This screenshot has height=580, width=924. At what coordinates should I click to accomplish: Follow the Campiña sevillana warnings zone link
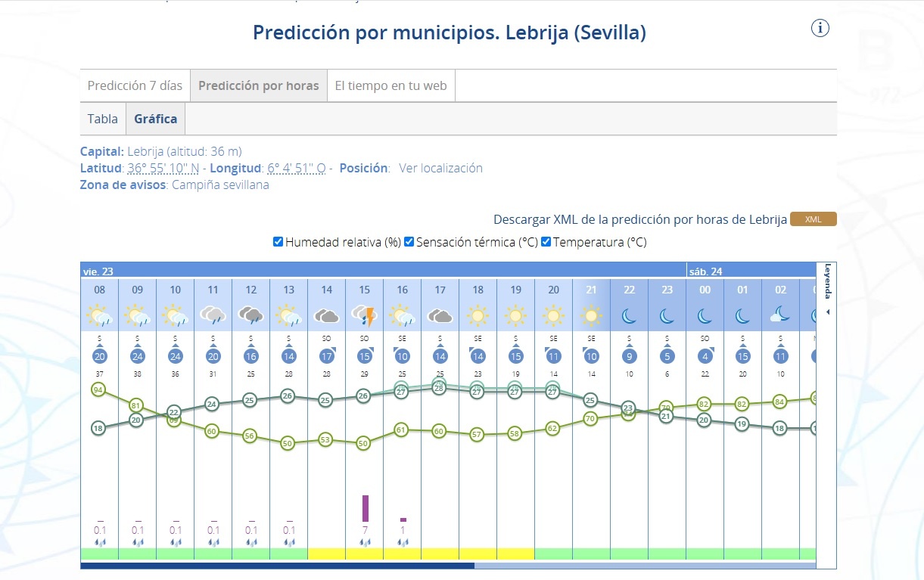pyautogui.click(x=220, y=185)
